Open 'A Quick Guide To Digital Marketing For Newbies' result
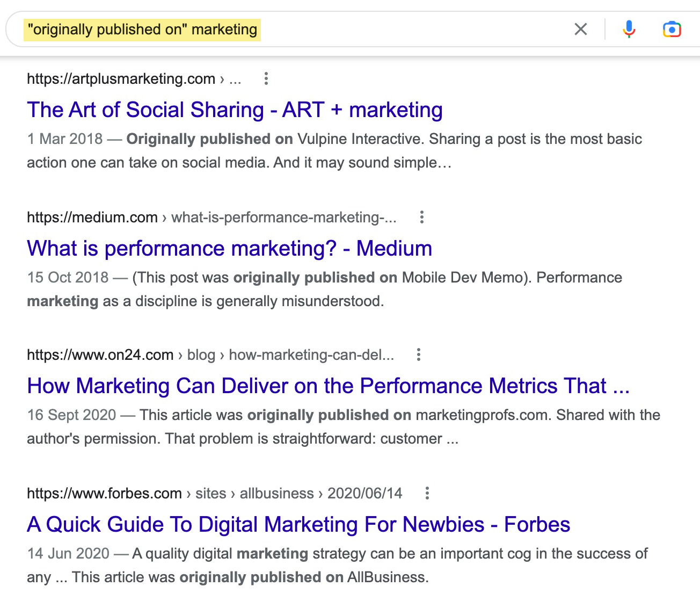 point(298,525)
